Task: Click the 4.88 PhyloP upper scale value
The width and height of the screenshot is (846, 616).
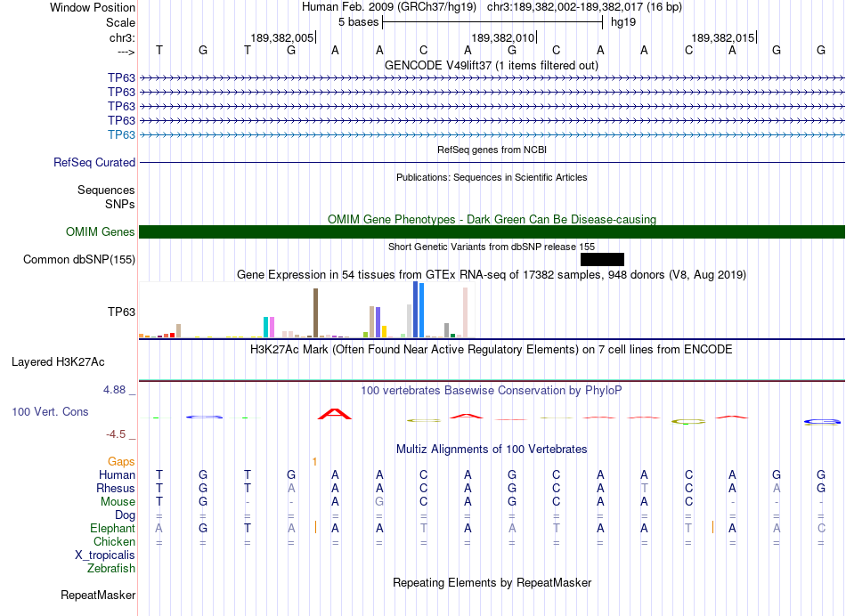Action: [114, 389]
